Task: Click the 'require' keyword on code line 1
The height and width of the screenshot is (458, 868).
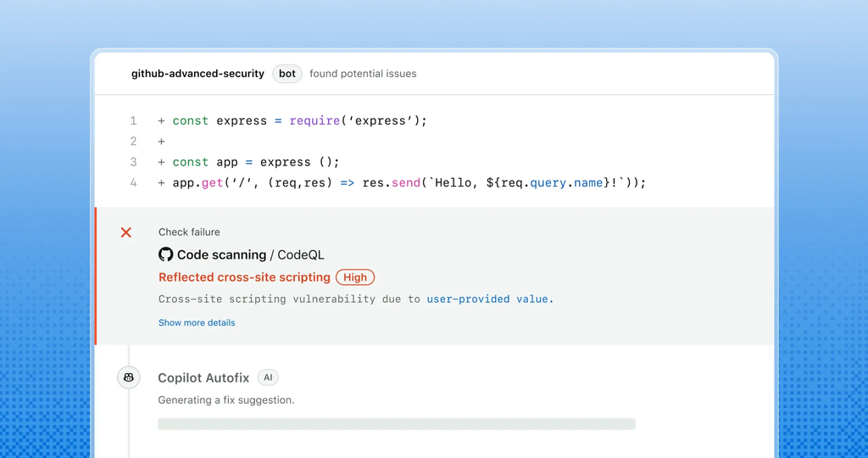Action: coord(314,120)
